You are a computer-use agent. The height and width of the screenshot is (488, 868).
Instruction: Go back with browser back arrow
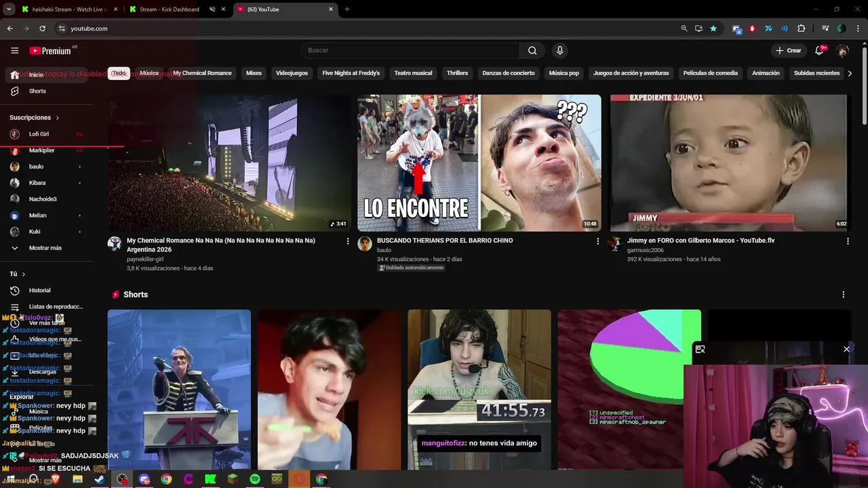pos(9,28)
